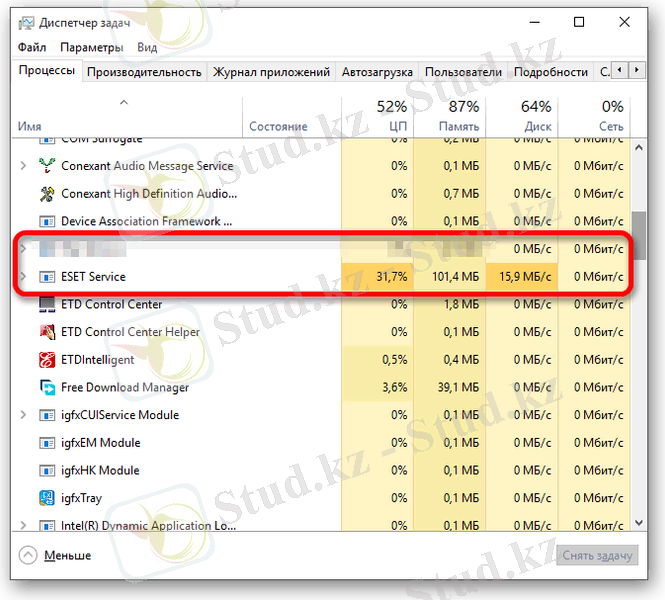Select the Free Download Manager process name
Image resolution: width=665 pixels, height=600 pixels.
tap(125, 387)
